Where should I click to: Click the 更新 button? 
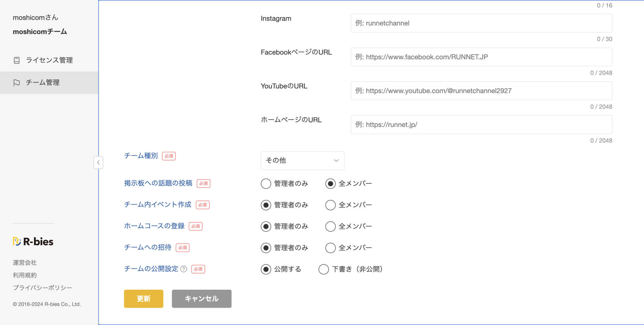tap(143, 299)
